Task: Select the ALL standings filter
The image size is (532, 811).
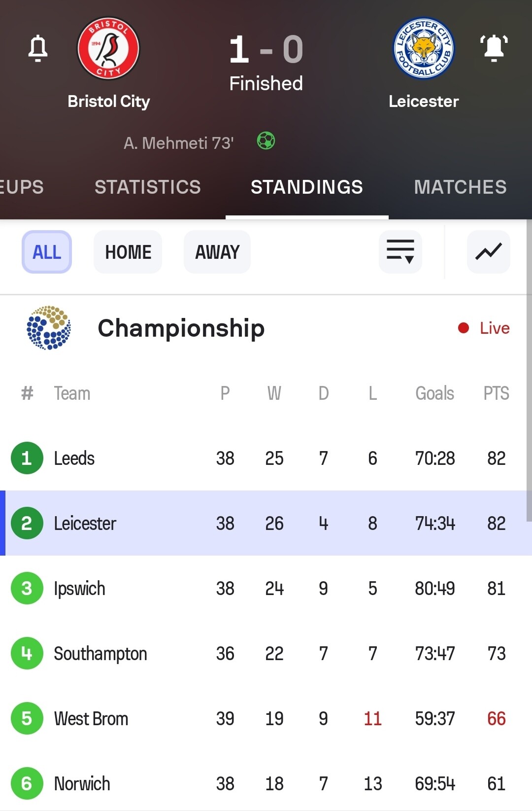Action: pos(47,252)
